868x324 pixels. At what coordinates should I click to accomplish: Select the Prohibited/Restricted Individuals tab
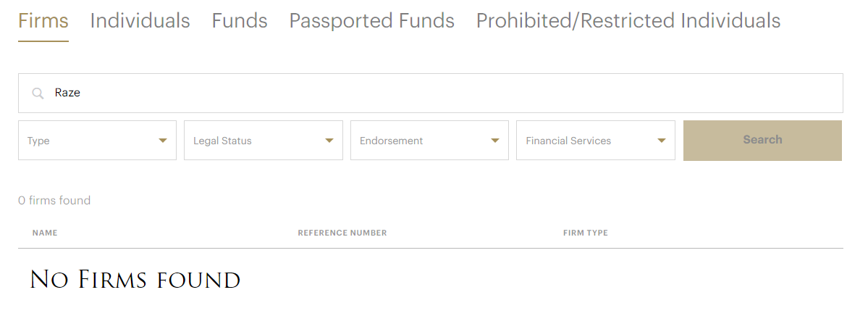pos(628,21)
